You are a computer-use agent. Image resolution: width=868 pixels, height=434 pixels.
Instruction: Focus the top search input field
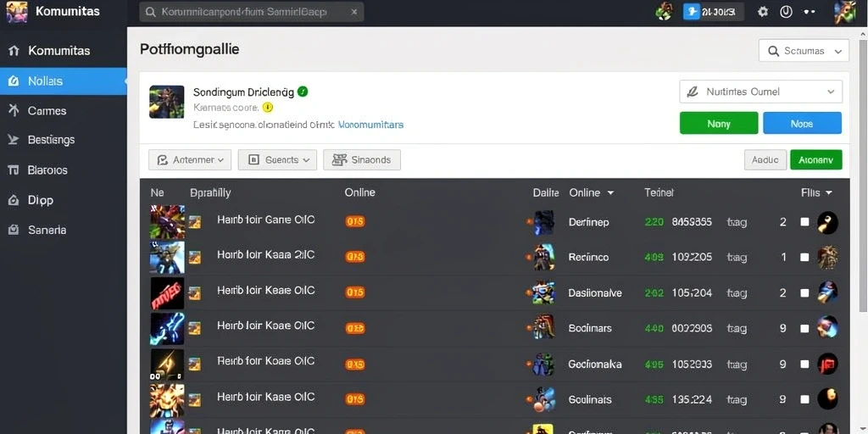251,12
